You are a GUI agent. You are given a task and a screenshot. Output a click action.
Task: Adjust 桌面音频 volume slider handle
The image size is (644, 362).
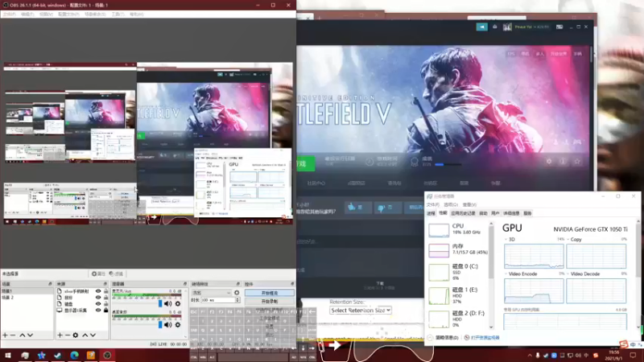[x=160, y=325]
